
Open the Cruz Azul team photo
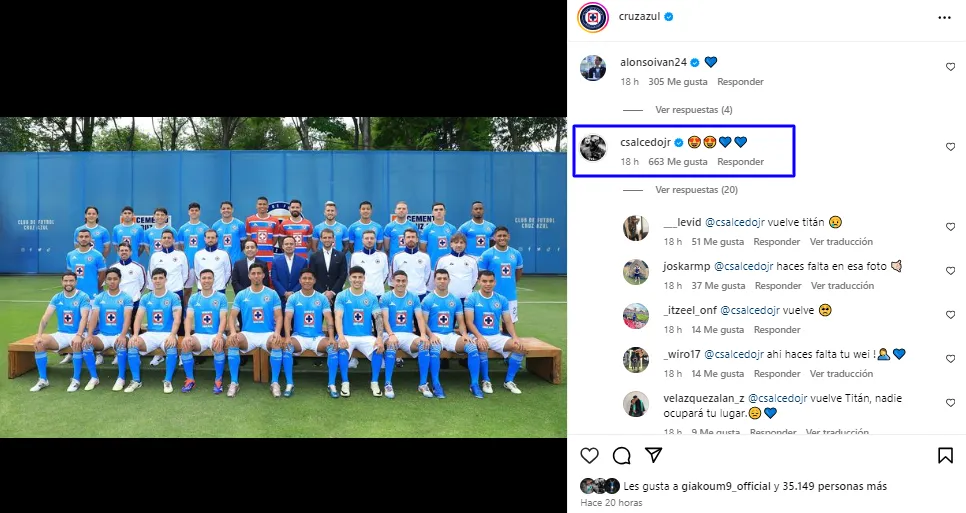point(283,277)
